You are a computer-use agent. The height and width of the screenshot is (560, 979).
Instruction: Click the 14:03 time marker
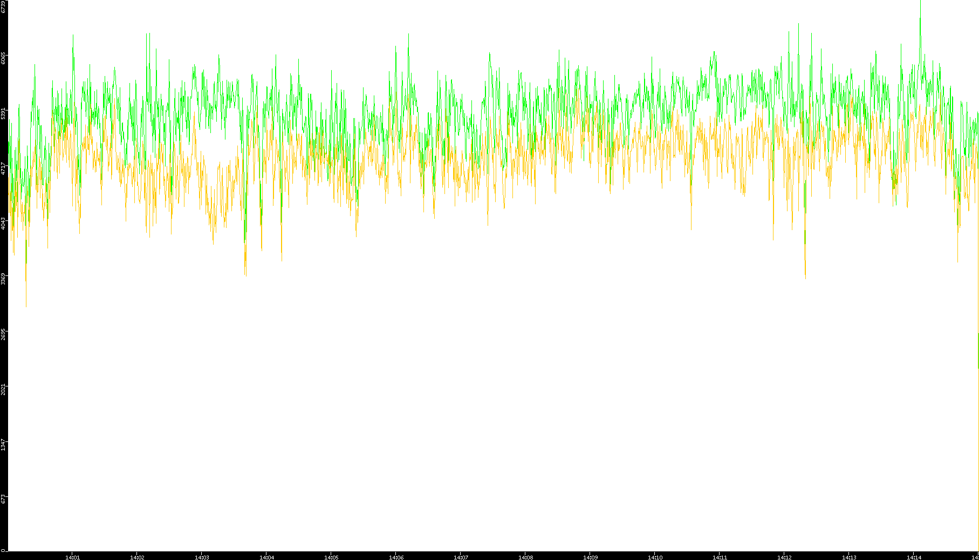coord(202,557)
